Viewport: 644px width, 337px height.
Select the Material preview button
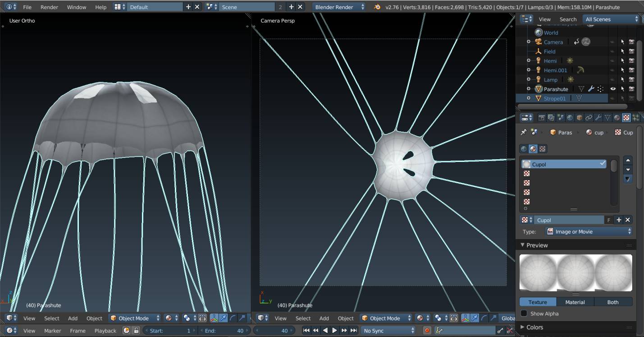point(575,302)
